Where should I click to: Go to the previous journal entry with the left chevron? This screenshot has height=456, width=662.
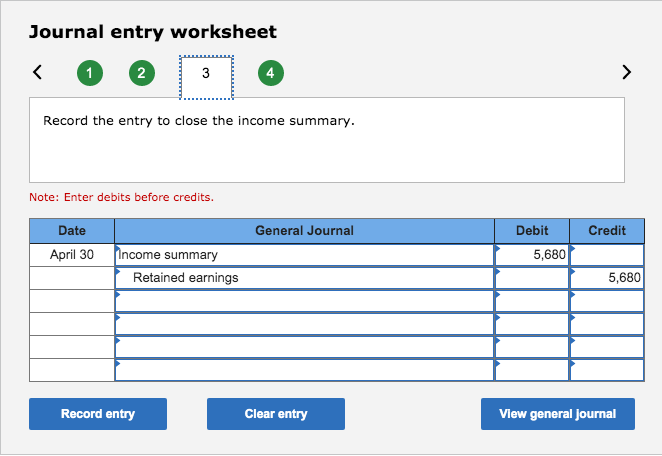point(38,72)
